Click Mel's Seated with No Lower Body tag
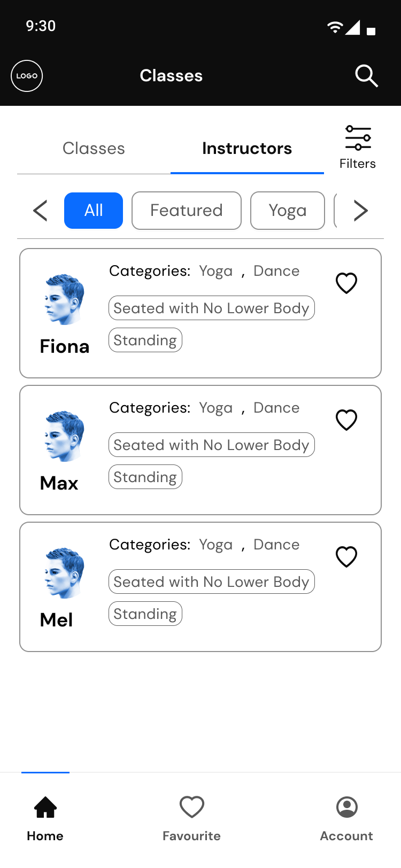Viewport: 401px width, 868px height. (212, 582)
